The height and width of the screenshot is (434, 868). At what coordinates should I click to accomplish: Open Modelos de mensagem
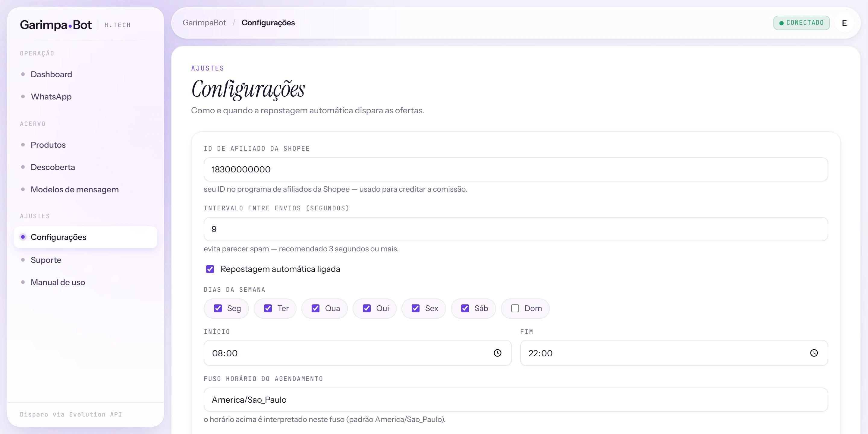85,189
